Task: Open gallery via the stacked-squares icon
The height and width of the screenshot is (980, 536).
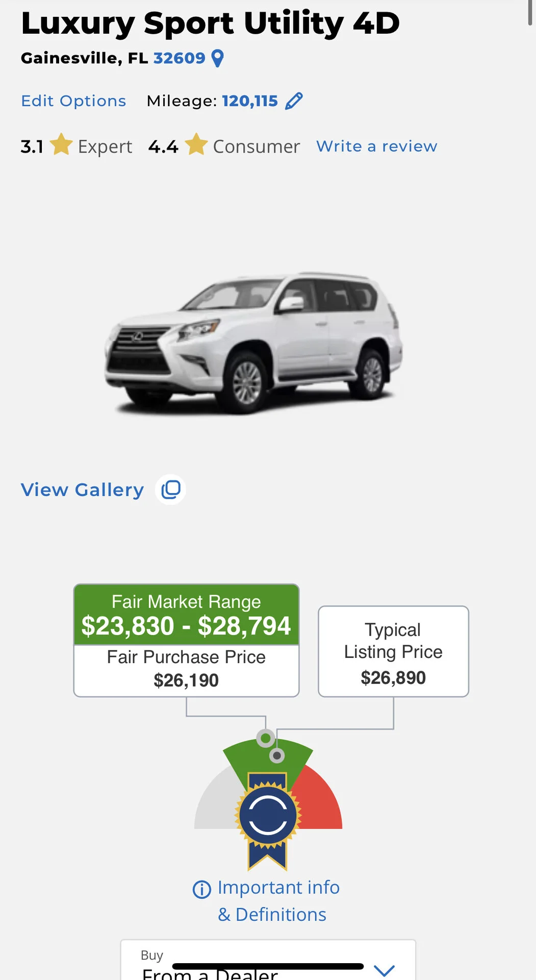Action: tap(170, 490)
